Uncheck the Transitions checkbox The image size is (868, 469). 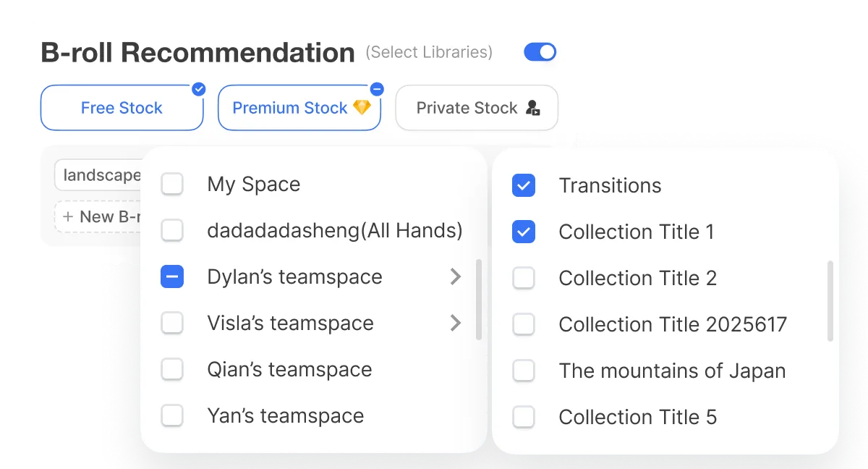coord(523,185)
